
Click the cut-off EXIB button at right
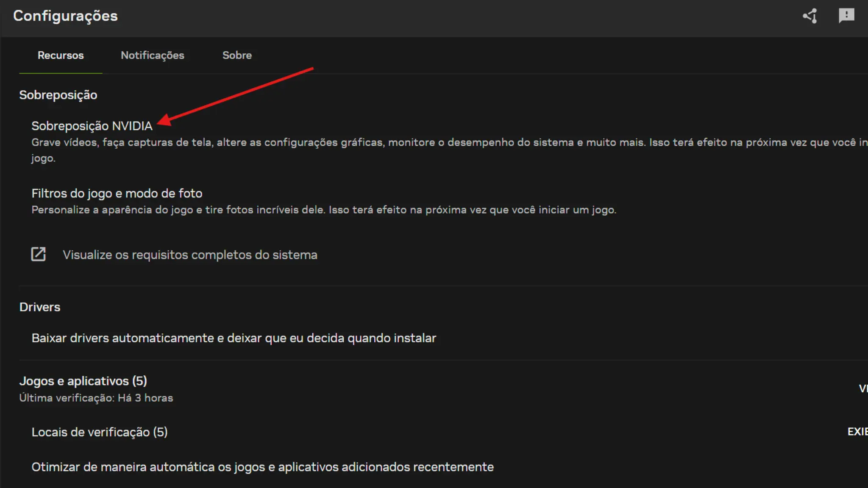tap(857, 432)
